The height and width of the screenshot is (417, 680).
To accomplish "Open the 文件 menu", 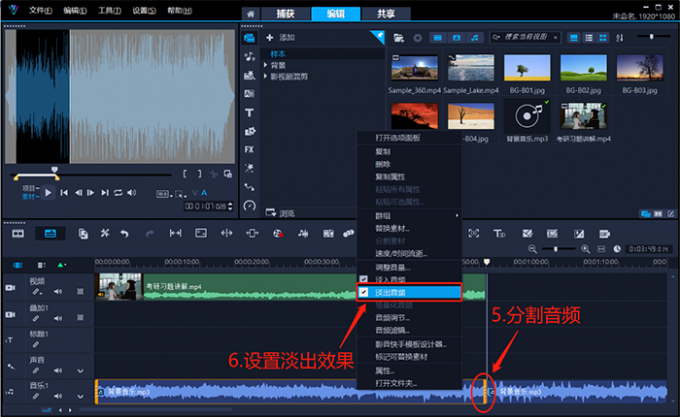I will [x=41, y=10].
